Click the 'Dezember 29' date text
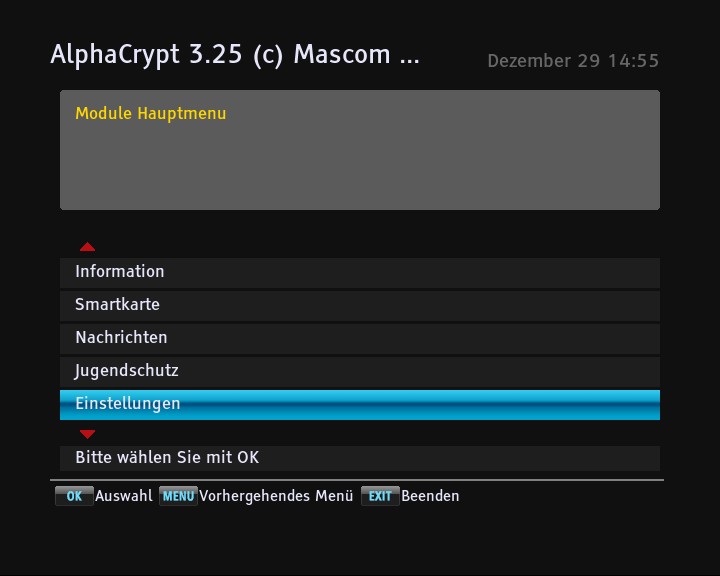 pos(543,61)
